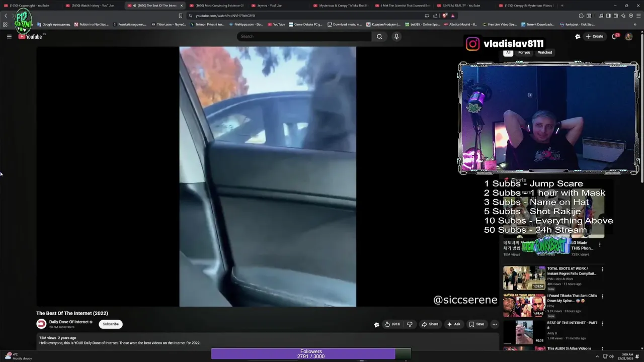This screenshot has width=644, height=362.
Task: Open more actions under the video
Action: [x=495, y=324]
